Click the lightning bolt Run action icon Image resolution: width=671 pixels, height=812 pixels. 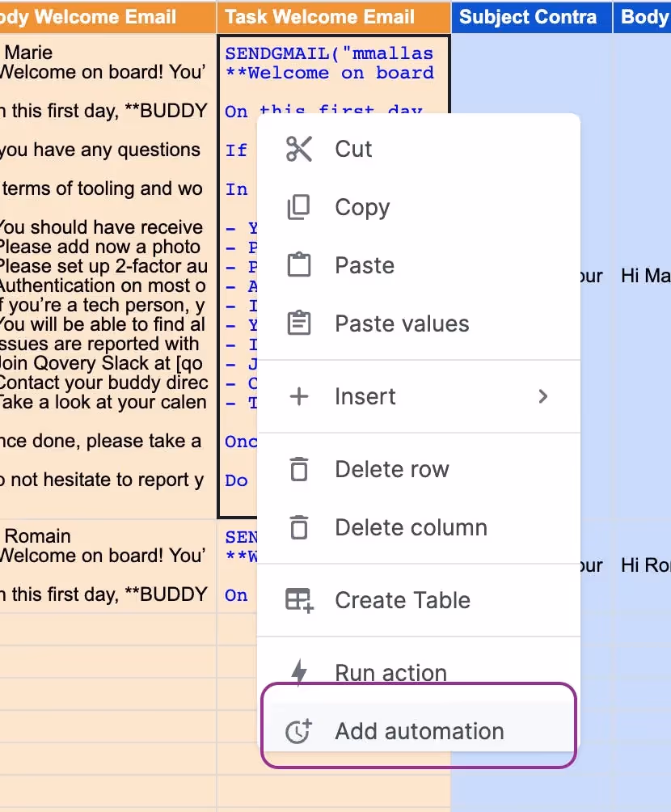[x=299, y=672]
